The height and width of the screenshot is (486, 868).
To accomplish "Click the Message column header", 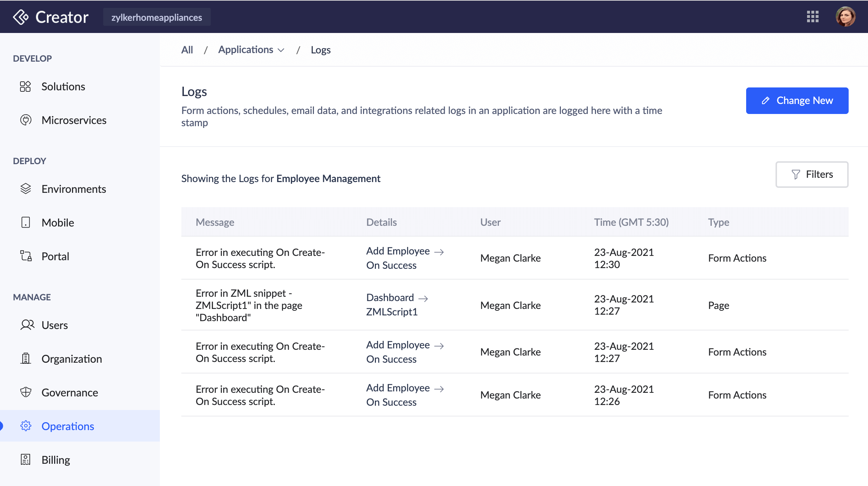I will (215, 222).
